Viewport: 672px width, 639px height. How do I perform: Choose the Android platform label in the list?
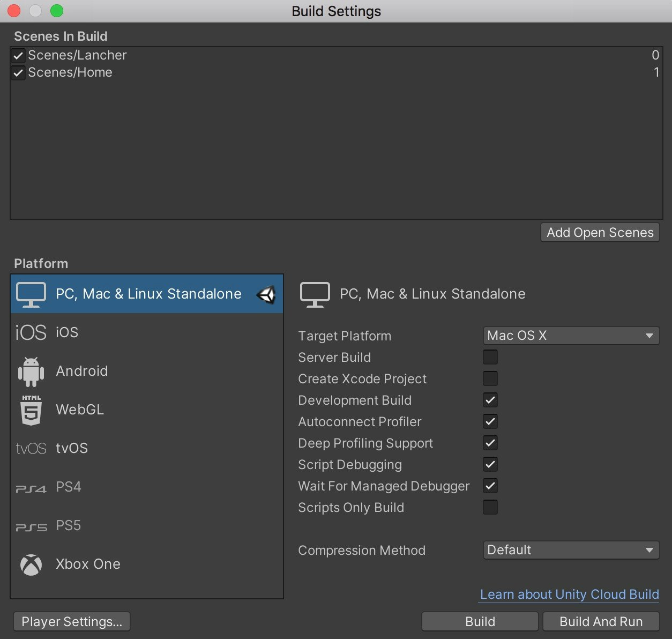tap(82, 371)
